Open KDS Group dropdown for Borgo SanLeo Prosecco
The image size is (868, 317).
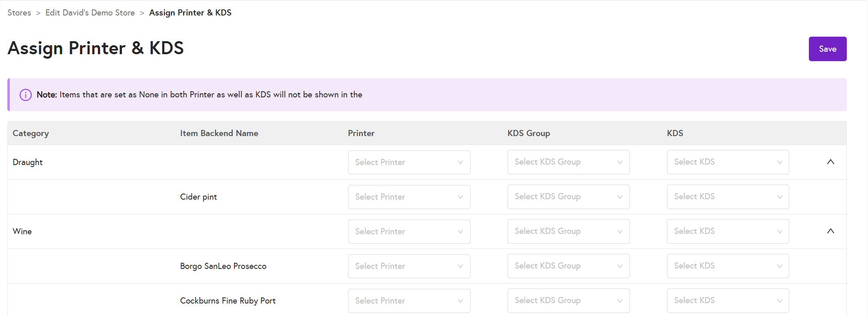tap(568, 266)
